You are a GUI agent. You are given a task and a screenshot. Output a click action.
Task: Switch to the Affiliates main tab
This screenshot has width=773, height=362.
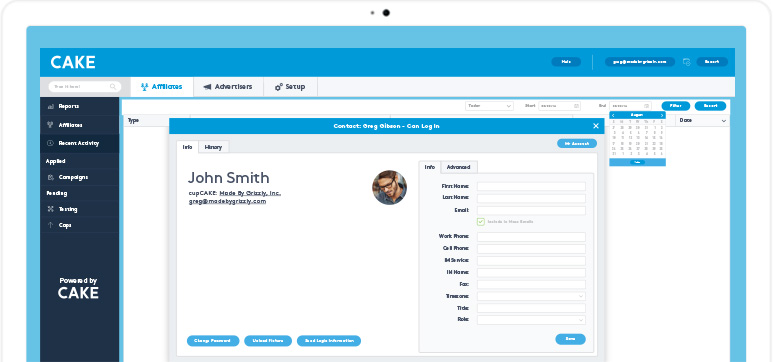[x=162, y=87]
